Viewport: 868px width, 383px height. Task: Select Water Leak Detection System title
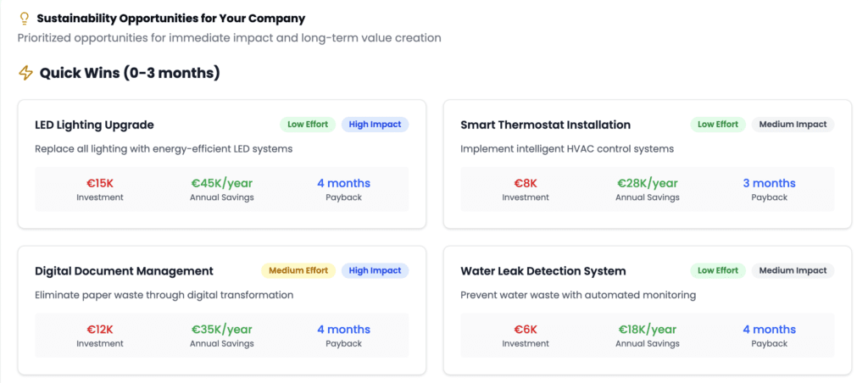(x=542, y=271)
